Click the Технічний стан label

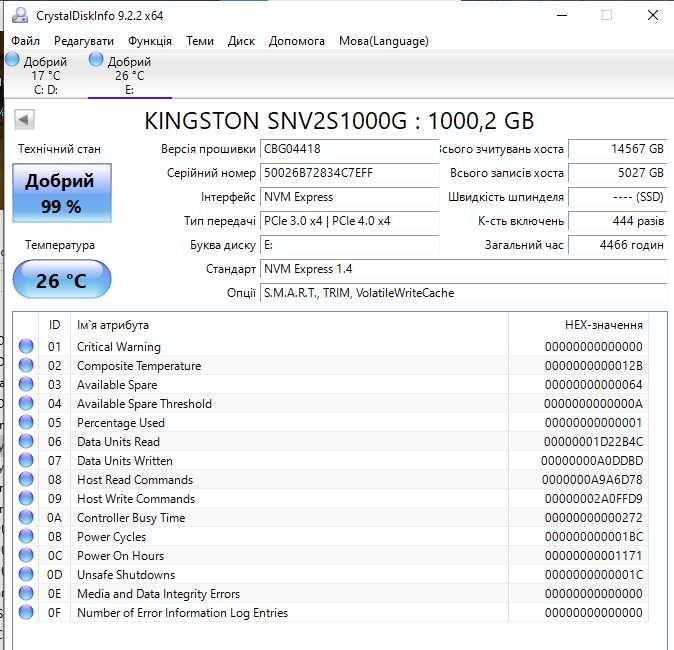click(59, 149)
